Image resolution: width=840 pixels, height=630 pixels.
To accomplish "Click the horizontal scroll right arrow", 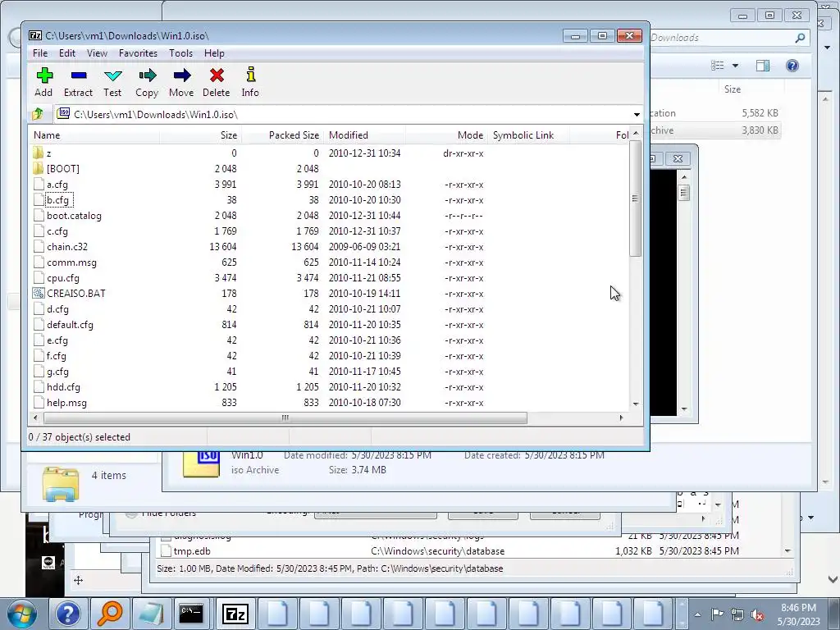I will (622, 418).
